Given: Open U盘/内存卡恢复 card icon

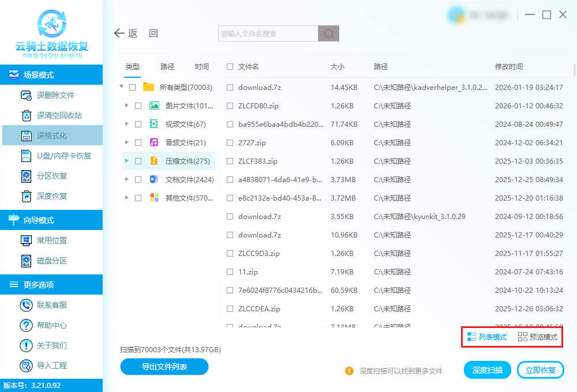Looking at the screenshot, I should 26,156.
